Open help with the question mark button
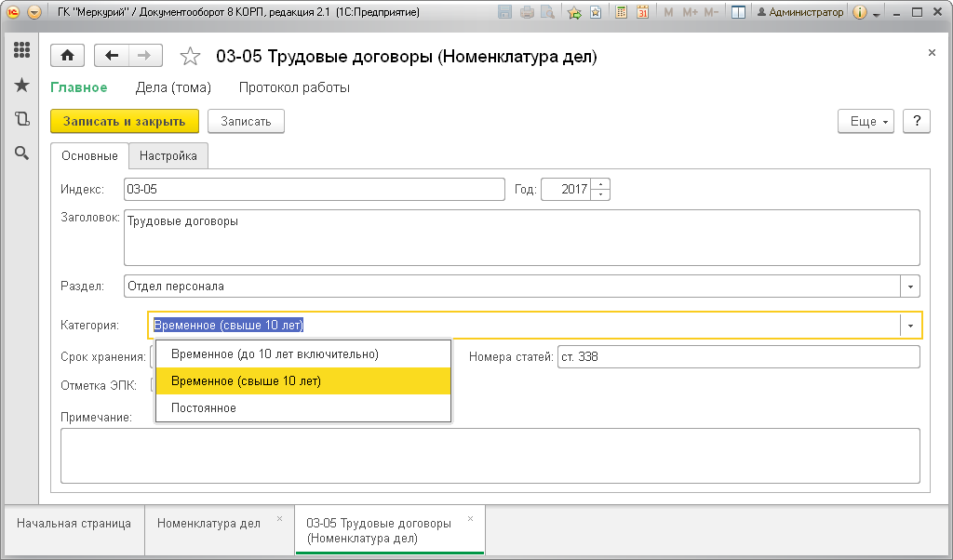The height and width of the screenshot is (560, 953). point(917,122)
